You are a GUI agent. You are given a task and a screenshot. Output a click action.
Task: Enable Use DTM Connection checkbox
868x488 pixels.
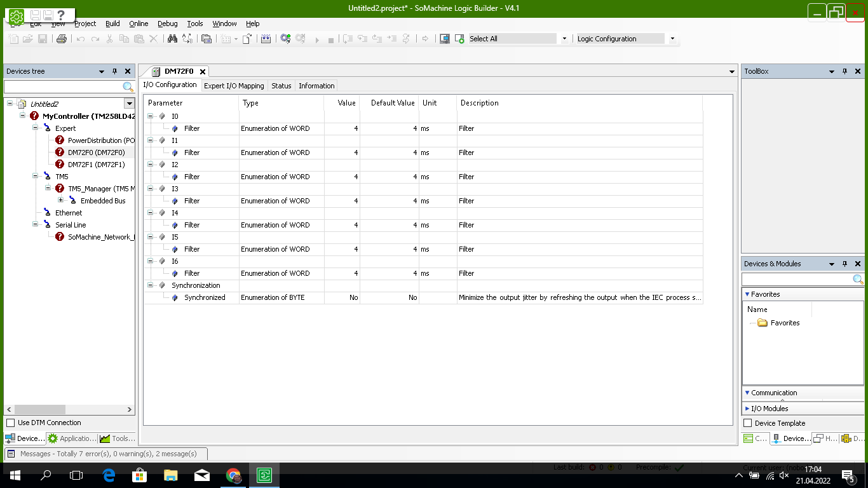[x=10, y=423]
